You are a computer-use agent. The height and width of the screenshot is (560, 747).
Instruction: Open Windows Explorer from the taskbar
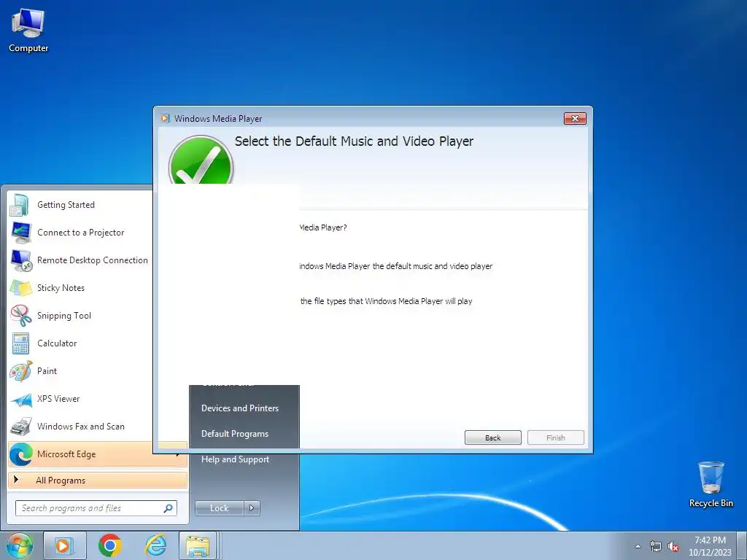[198, 545]
